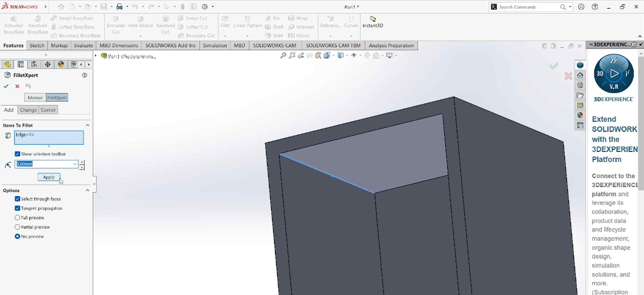
Task: Click the Apply button
Action: [49, 177]
